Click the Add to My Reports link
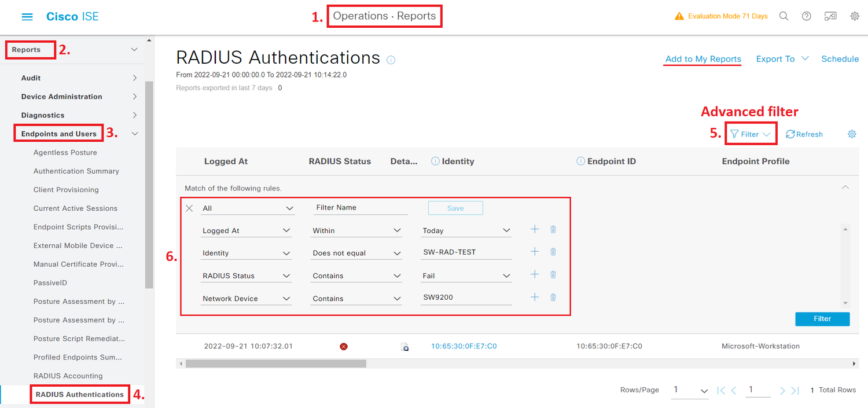 pyautogui.click(x=702, y=59)
